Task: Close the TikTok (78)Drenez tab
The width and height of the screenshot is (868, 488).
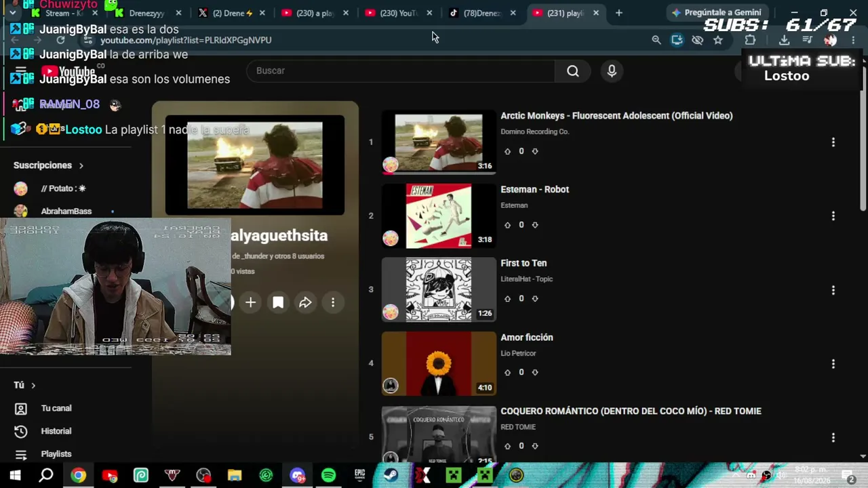Action: coord(513,13)
